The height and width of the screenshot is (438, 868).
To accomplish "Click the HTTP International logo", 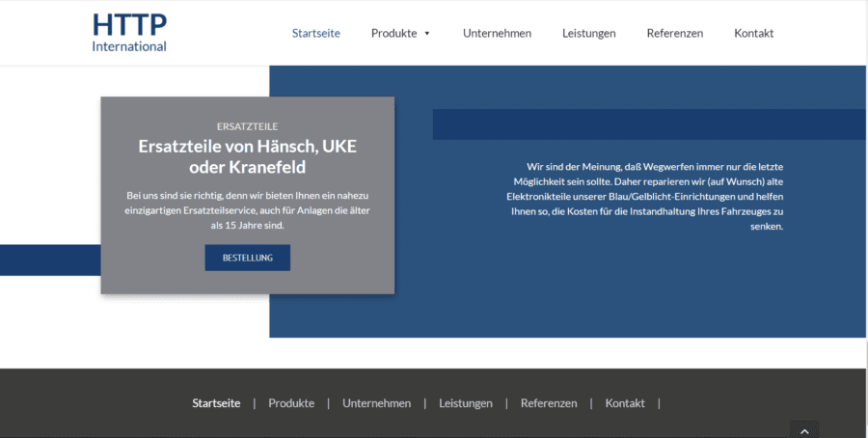I will tap(129, 33).
